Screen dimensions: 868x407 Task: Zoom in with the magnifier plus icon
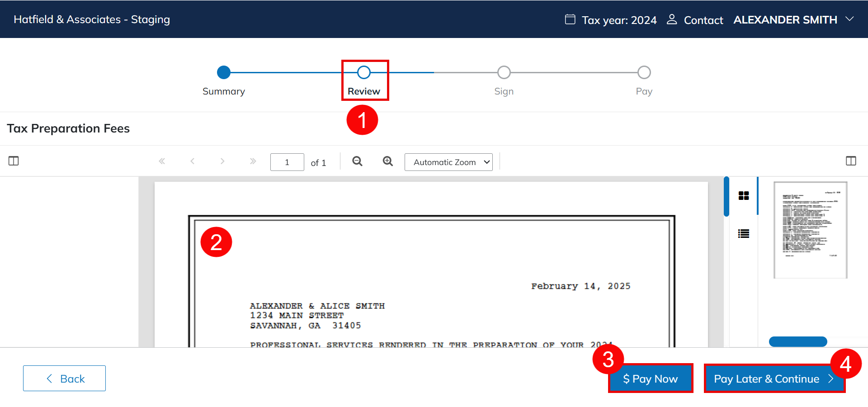(387, 161)
